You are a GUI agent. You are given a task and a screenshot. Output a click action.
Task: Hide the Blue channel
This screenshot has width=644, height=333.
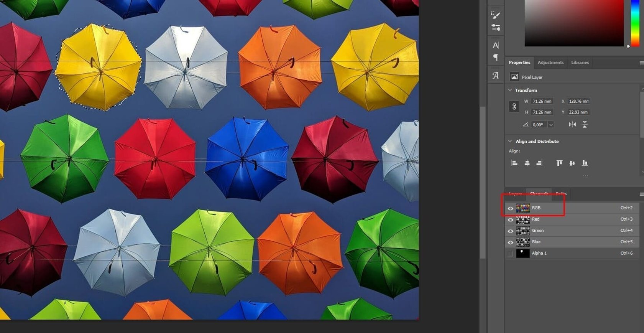[x=510, y=242]
